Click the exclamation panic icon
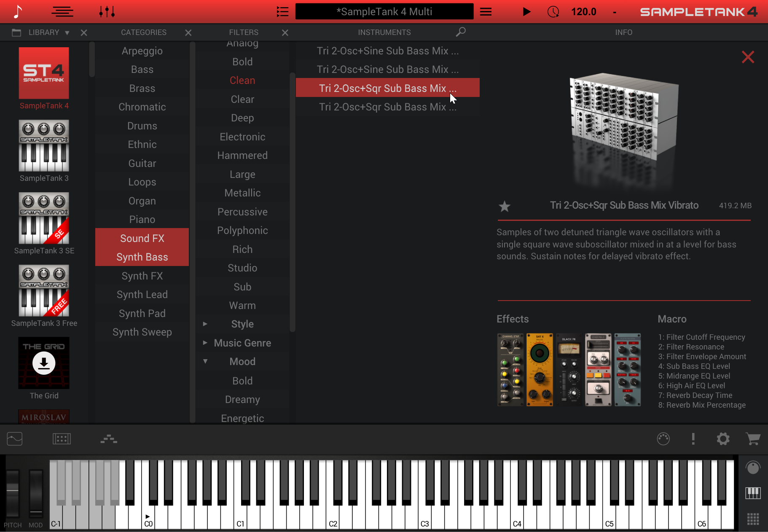768x532 pixels. click(x=693, y=439)
